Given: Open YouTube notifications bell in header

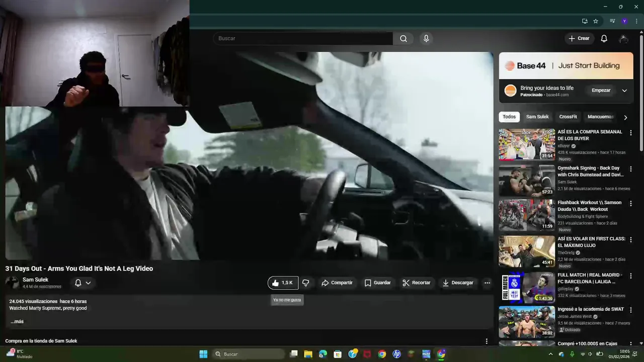Looking at the screenshot, I should [604, 39].
